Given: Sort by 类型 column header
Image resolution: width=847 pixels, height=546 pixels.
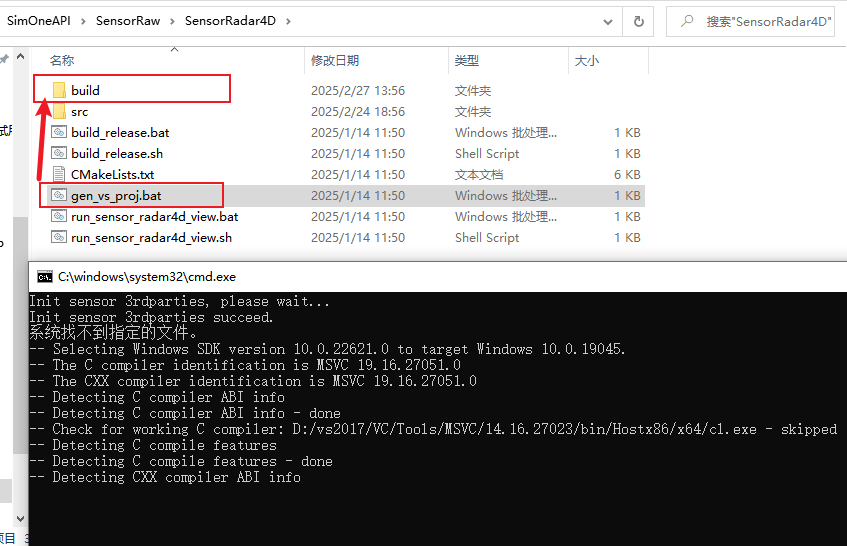Looking at the screenshot, I should [x=467, y=60].
